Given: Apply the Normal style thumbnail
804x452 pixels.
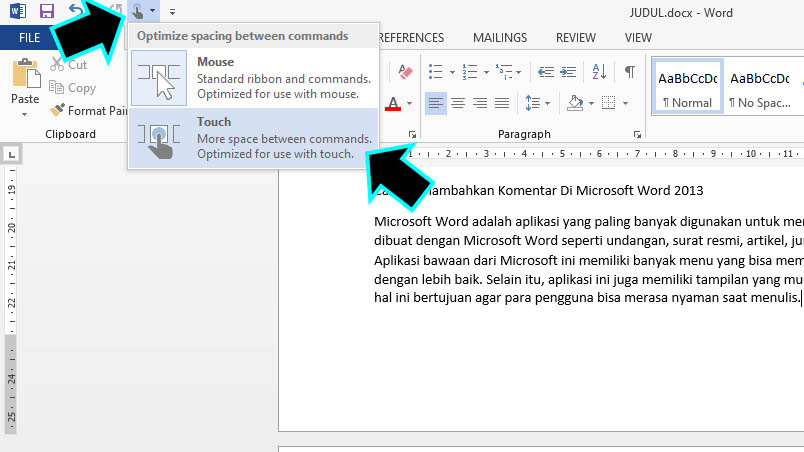Looking at the screenshot, I should pyautogui.click(x=686, y=88).
